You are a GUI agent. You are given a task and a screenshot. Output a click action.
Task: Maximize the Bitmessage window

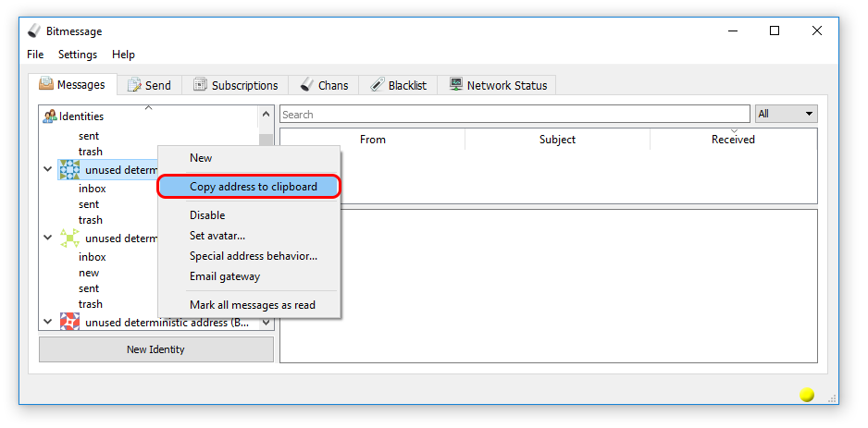(x=775, y=31)
